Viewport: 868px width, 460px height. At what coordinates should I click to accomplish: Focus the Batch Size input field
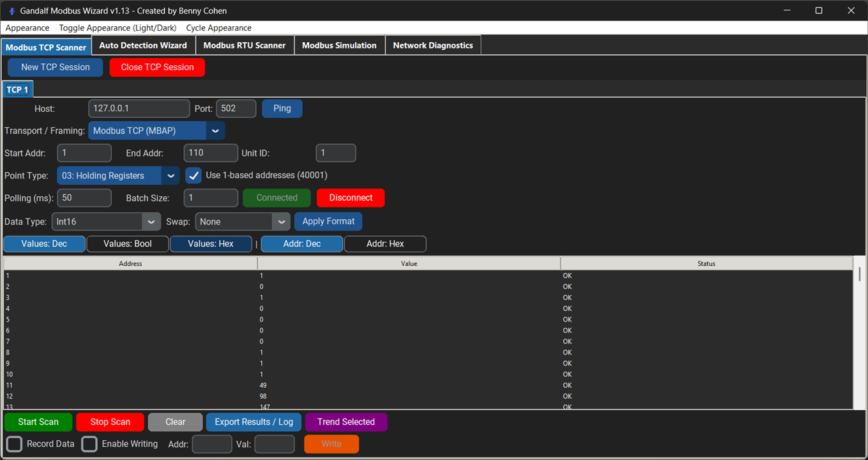point(211,197)
